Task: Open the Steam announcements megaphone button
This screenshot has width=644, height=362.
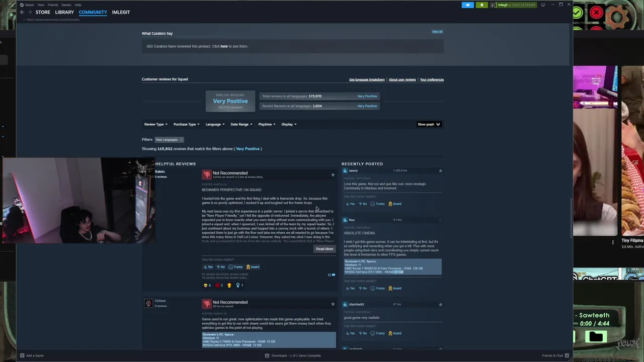Action: point(468,5)
